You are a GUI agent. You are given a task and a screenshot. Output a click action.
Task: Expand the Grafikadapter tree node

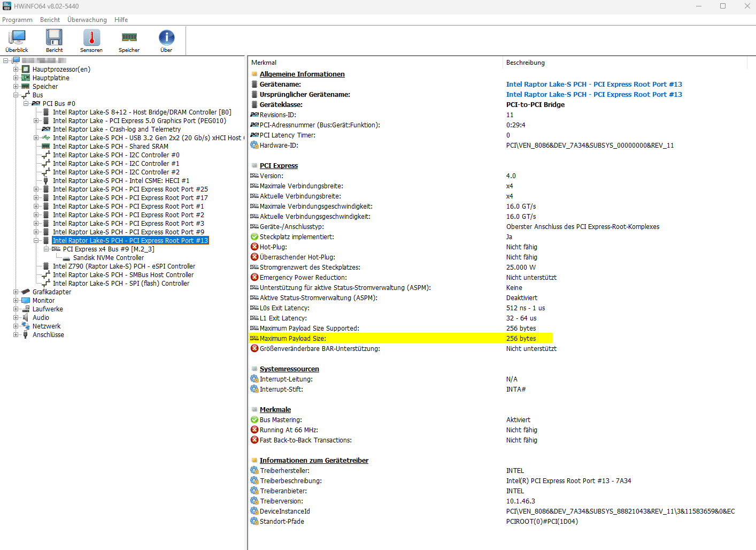click(16, 292)
